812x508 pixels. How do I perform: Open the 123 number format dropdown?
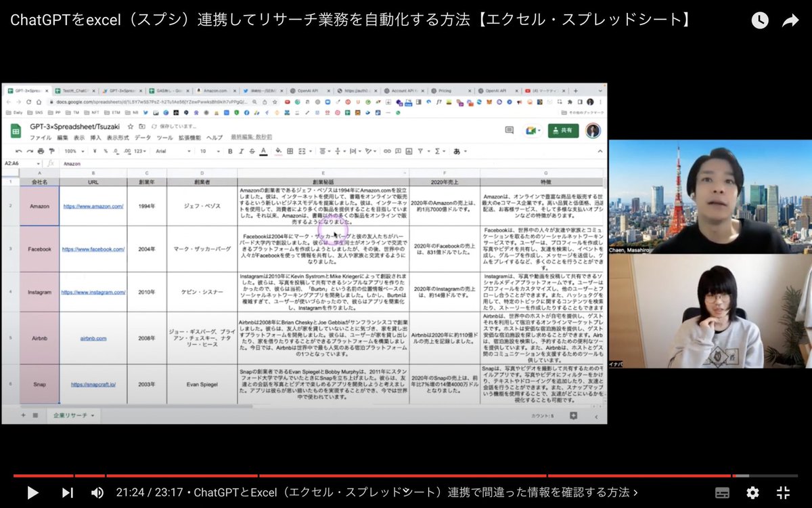tap(140, 151)
